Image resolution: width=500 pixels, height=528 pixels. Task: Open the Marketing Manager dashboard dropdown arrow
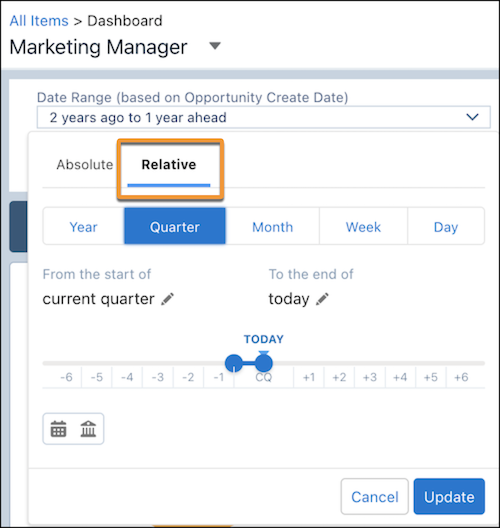click(x=215, y=45)
